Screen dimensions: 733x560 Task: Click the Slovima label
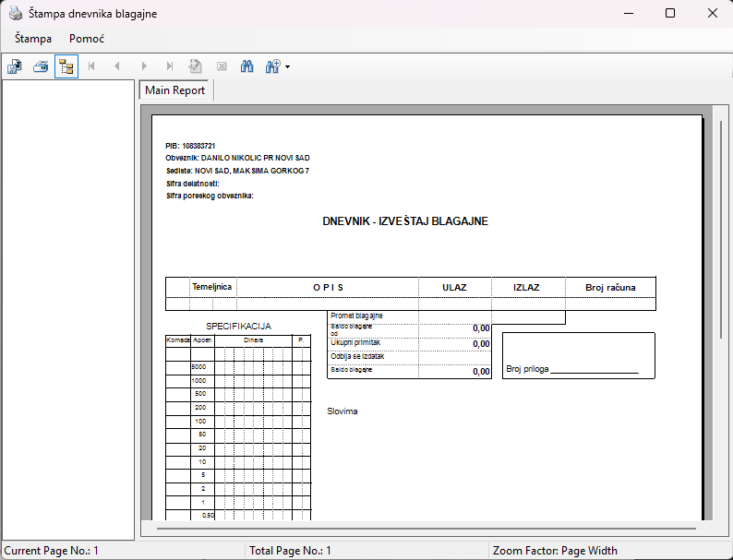pos(342,411)
